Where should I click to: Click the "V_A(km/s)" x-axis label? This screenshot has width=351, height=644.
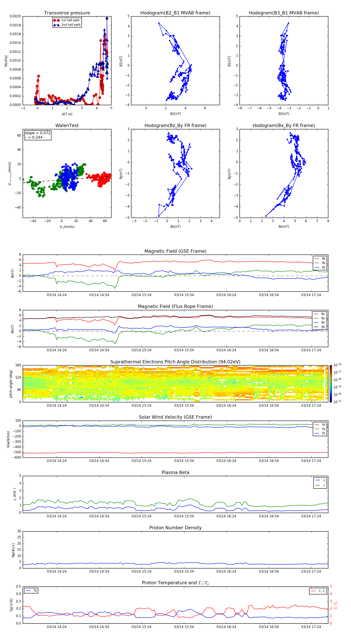(67, 227)
